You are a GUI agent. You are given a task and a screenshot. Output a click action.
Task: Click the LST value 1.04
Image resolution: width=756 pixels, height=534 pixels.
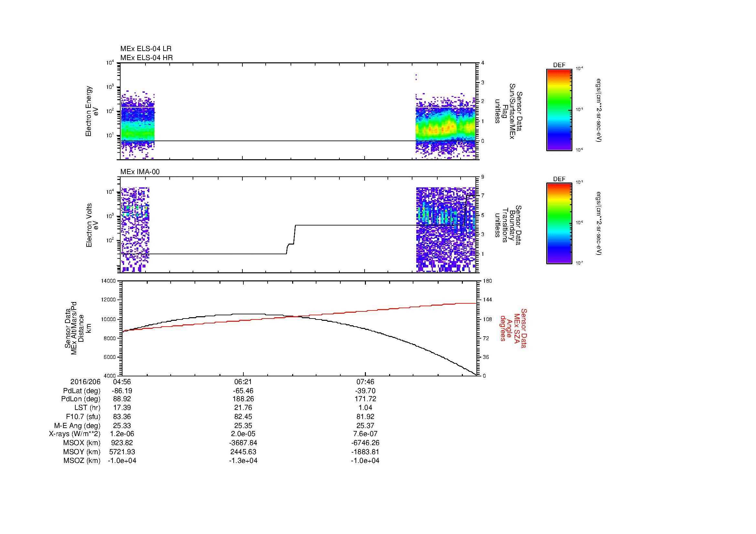[x=365, y=408]
